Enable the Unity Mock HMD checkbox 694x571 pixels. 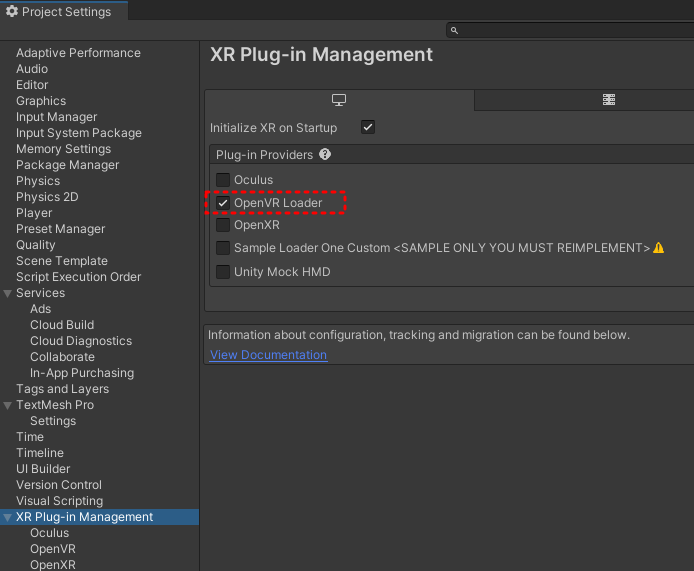point(223,272)
